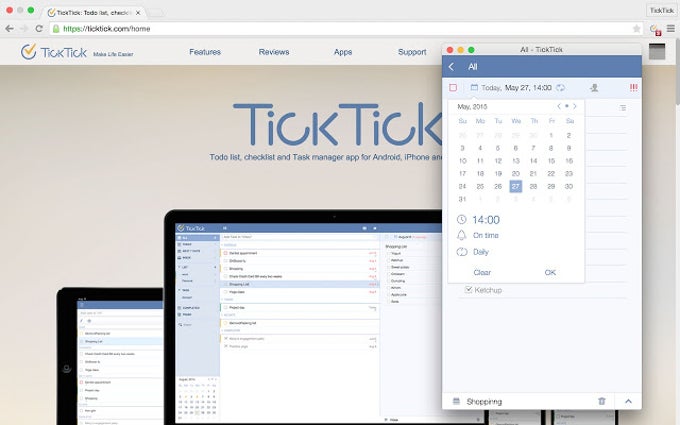Viewport: 680px width, 425px height.
Task: Tick the red task checkbox
Action: pyautogui.click(x=453, y=88)
